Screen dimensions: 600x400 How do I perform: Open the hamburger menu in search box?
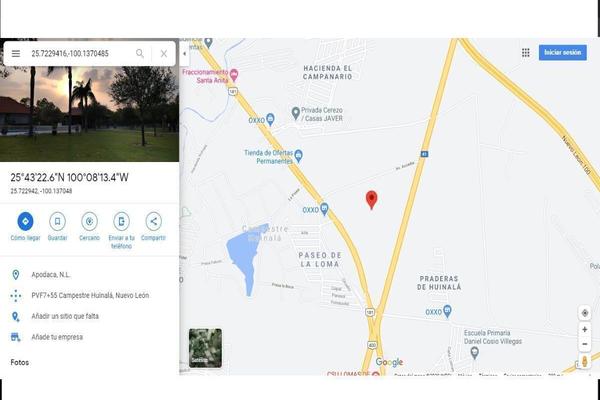point(16,54)
